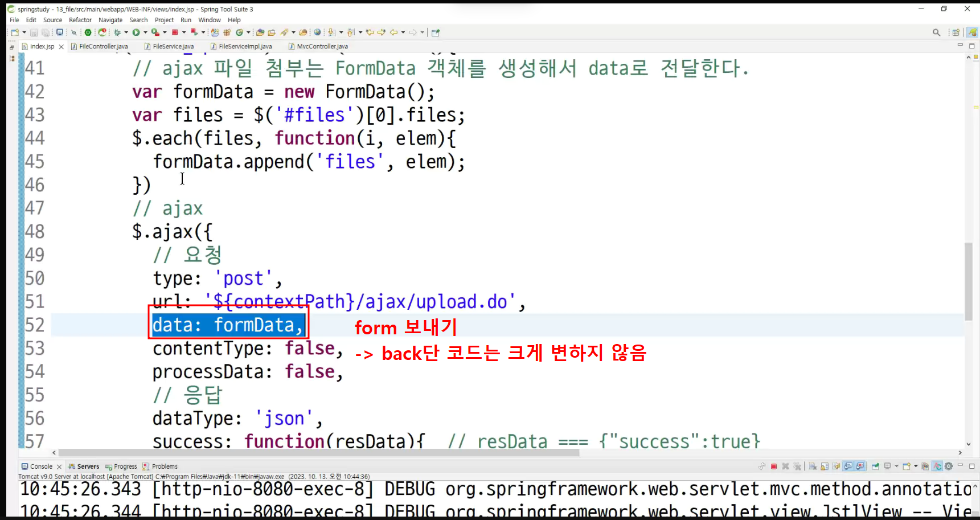Open the Refactor menu
This screenshot has height=520, width=980.
pos(80,20)
